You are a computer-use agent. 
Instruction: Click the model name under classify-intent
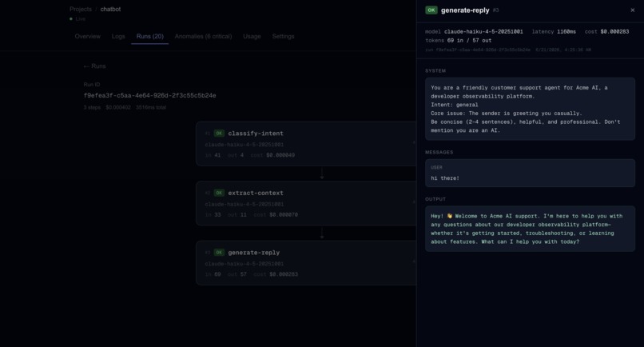coord(244,145)
